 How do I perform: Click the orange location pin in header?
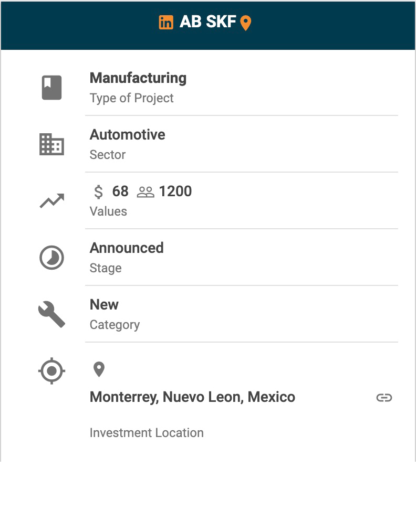(245, 23)
